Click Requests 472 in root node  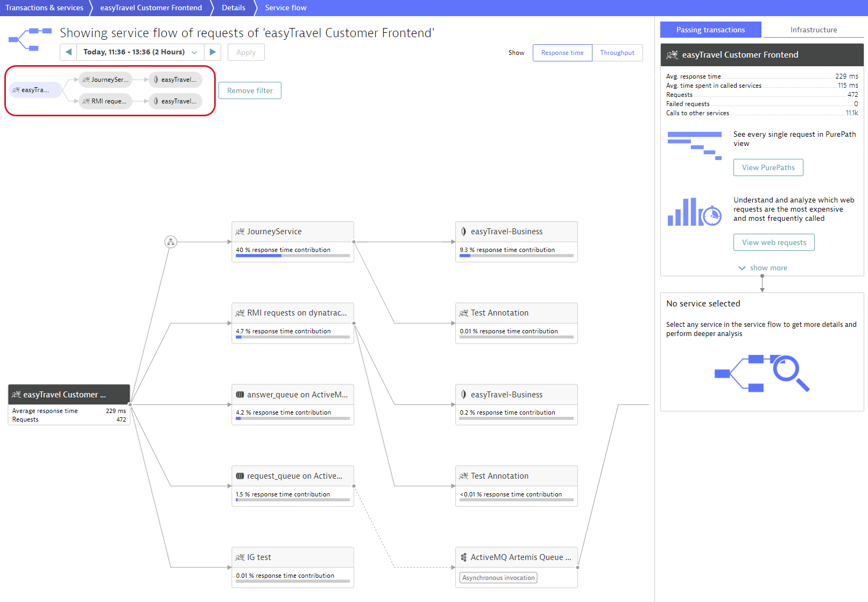point(69,419)
